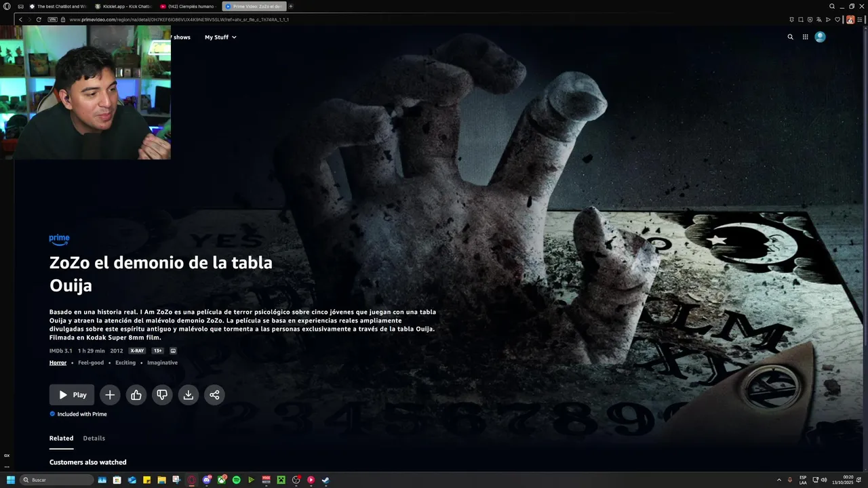Show hidden system tray icons
Viewport: 868px width, 488px height.
(x=778, y=480)
